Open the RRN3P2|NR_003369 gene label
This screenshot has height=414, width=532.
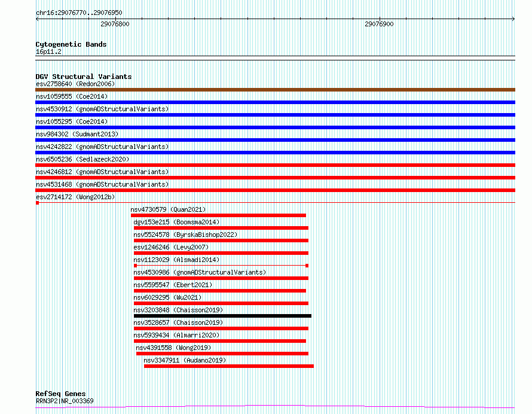coord(65,401)
